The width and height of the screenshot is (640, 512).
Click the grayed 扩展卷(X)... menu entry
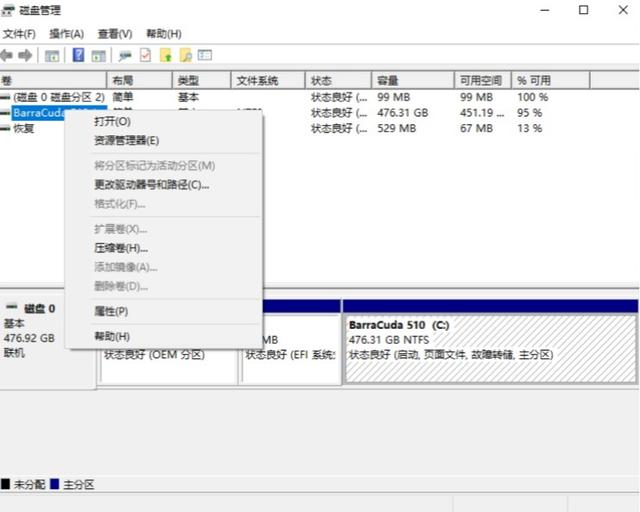[163, 229]
